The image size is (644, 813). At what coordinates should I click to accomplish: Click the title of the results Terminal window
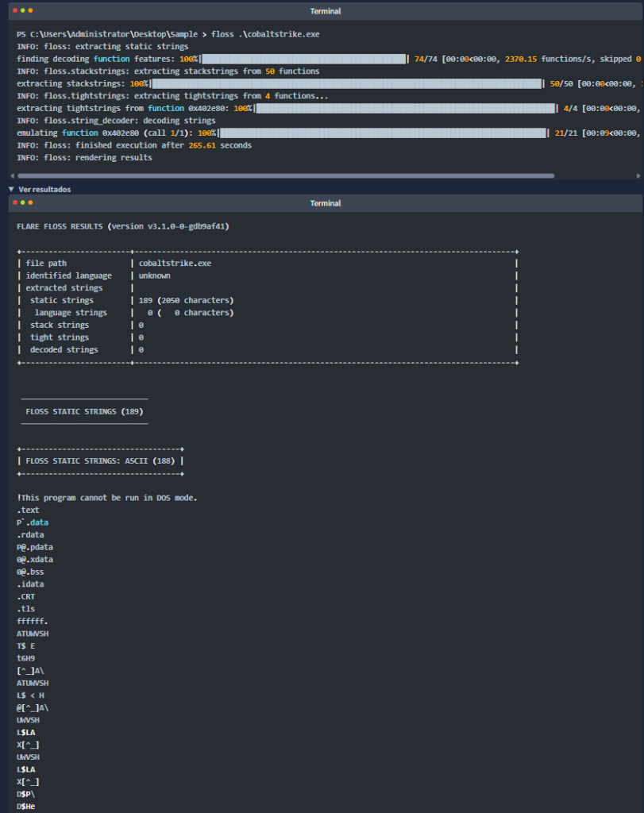pyautogui.click(x=325, y=203)
